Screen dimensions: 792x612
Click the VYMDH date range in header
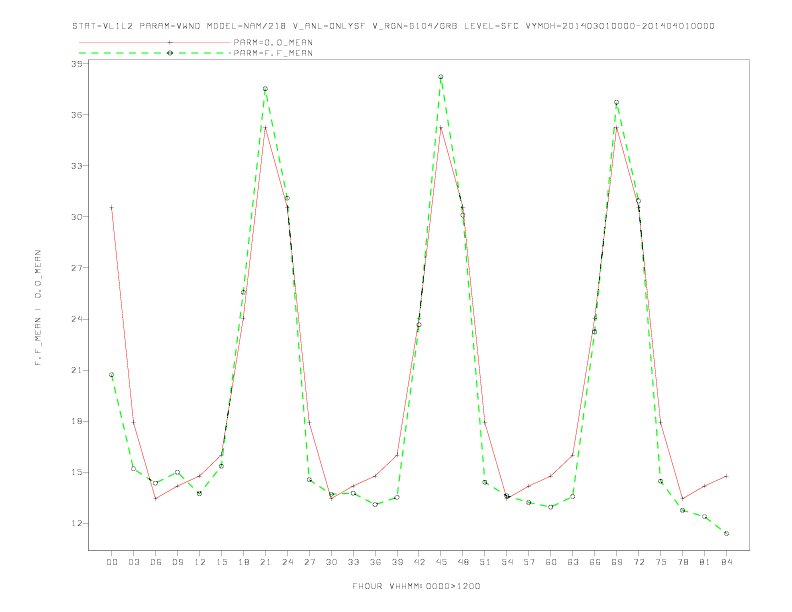point(620,26)
